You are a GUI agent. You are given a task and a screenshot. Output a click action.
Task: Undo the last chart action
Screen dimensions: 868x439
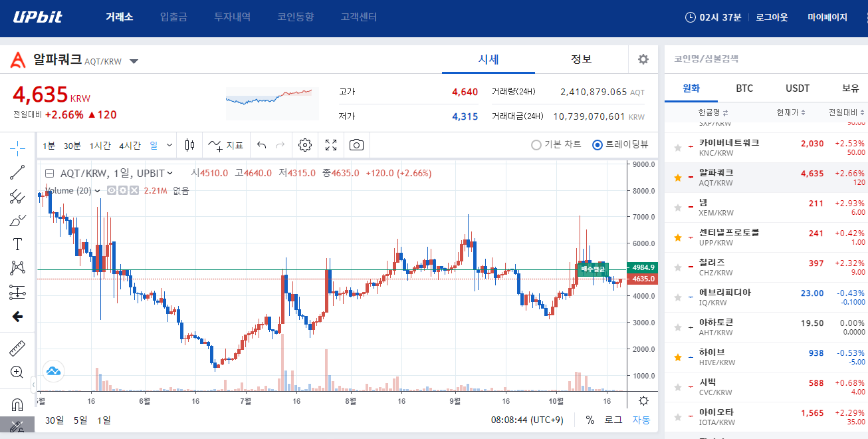tap(262, 145)
